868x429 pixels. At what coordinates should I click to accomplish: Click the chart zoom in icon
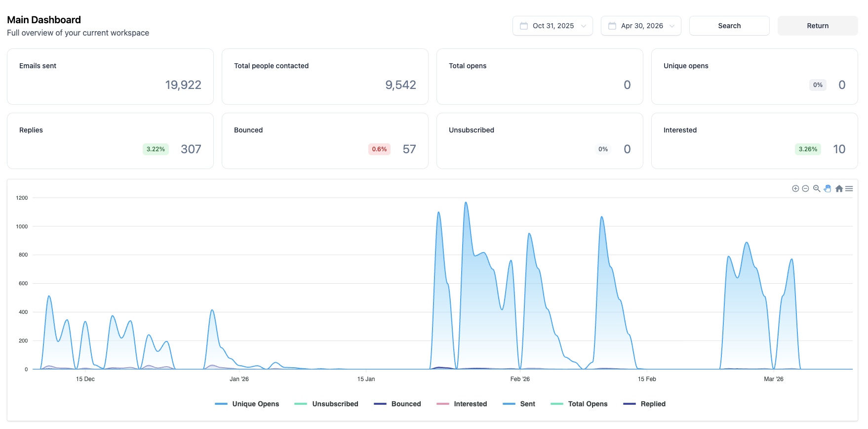click(x=795, y=189)
